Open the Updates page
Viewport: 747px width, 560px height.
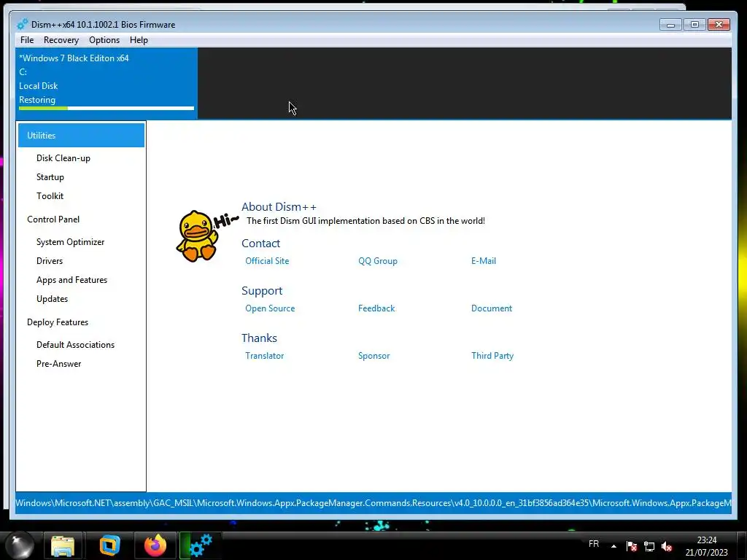[52, 299]
